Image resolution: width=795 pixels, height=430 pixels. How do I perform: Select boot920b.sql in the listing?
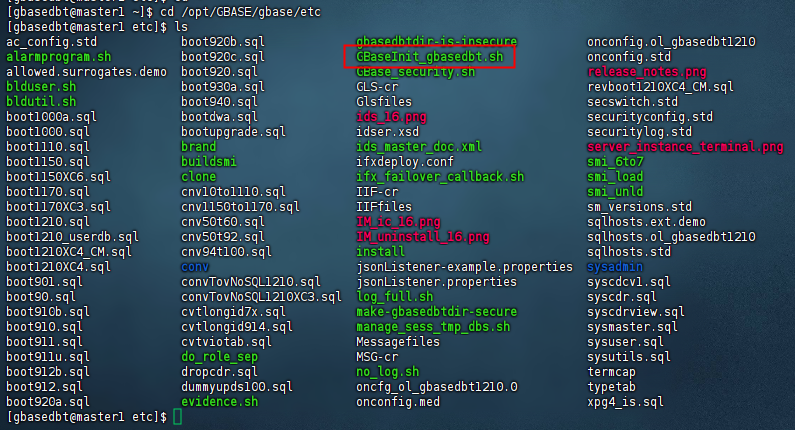(223, 42)
